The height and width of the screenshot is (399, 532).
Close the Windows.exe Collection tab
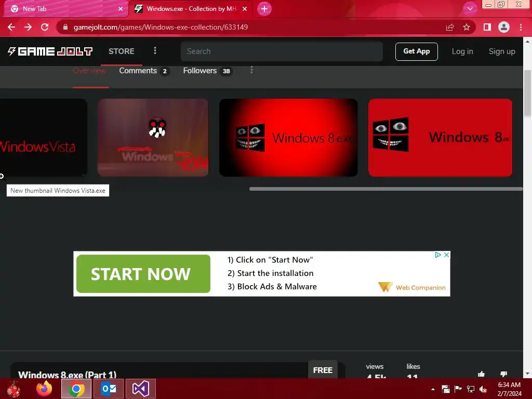[245, 9]
